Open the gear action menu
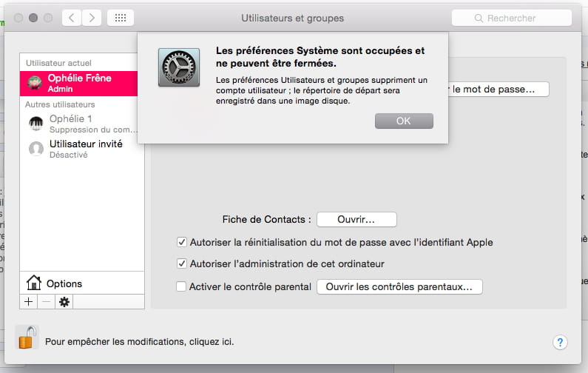Image resolution: width=588 pixels, height=373 pixels. [64, 302]
